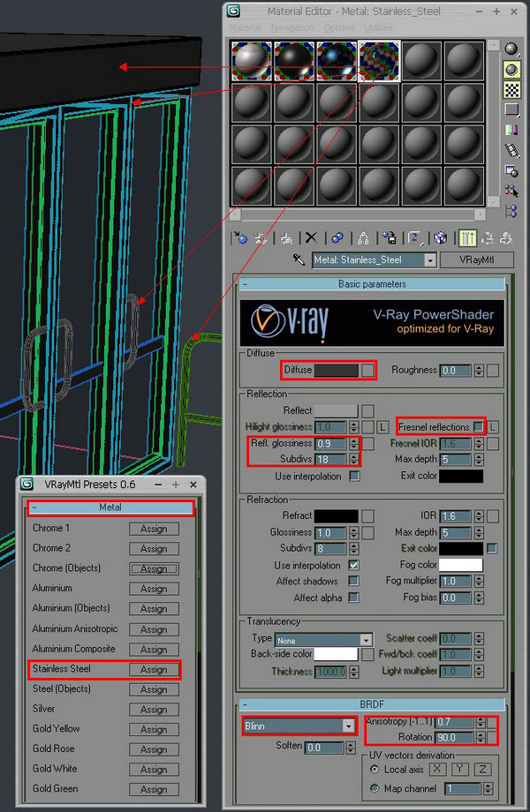
Task: Click the X local axis button
Action: coord(437,769)
